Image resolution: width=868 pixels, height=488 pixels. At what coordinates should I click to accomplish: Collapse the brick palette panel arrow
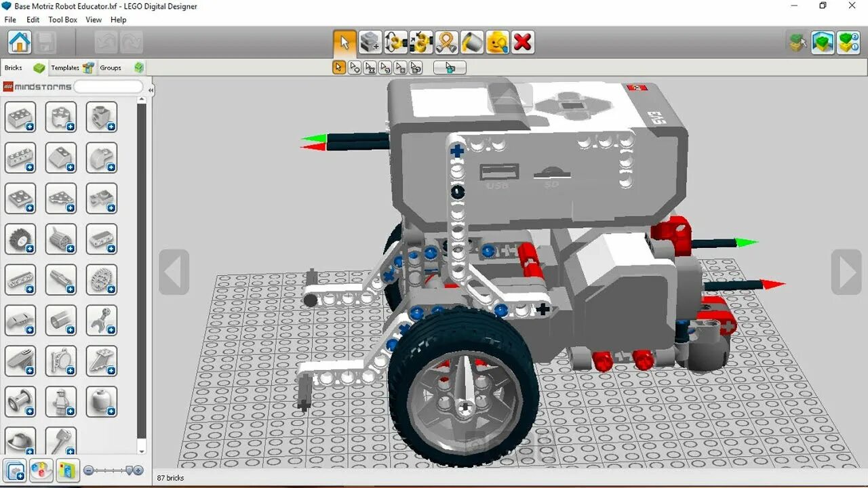point(151,90)
